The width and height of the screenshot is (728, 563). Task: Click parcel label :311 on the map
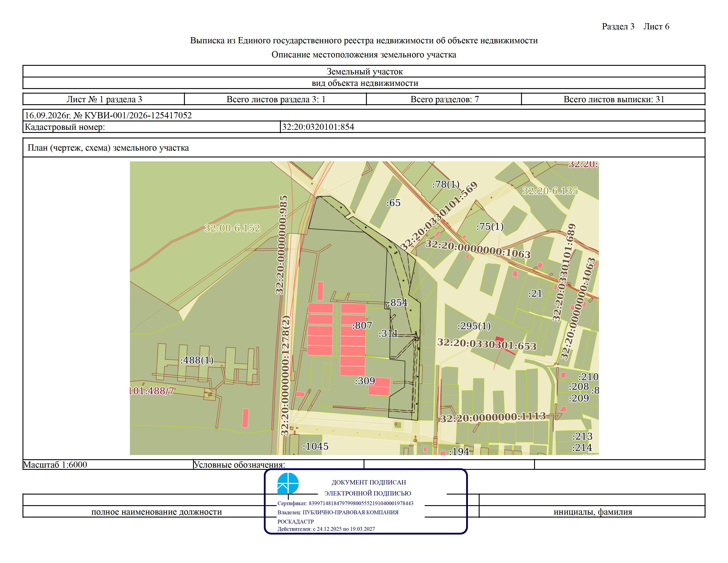[x=388, y=333]
